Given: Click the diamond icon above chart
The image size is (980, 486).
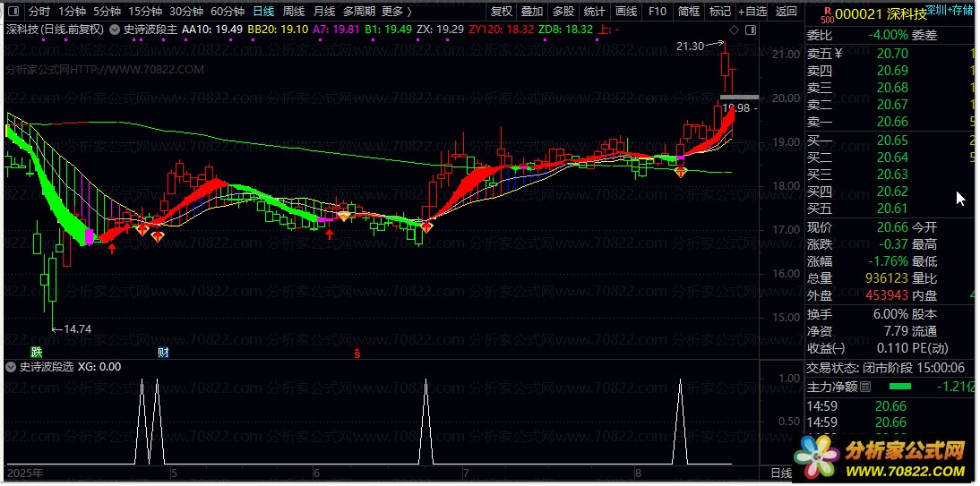Looking at the screenshot, I should (x=735, y=30).
